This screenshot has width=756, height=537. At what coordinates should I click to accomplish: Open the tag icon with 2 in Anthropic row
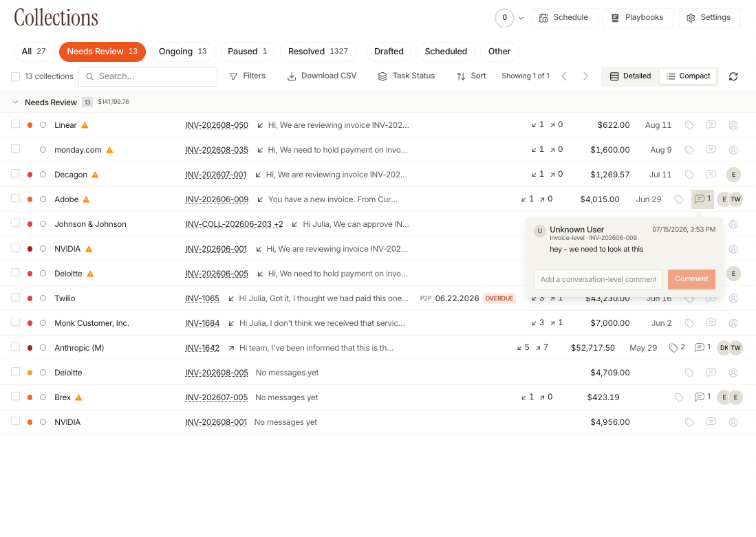pyautogui.click(x=677, y=347)
